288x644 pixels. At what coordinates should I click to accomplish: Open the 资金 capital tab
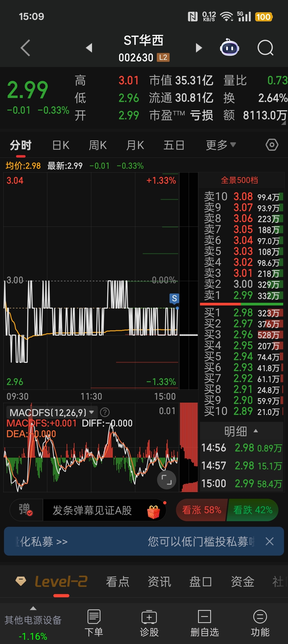point(242,582)
